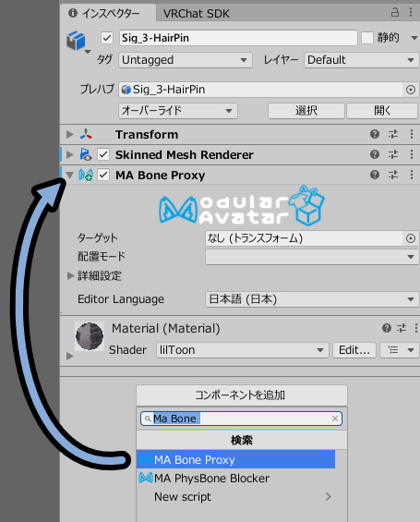The width and height of the screenshot is (420, 522).
Task: Click the inspector lock icon
Action: pyautogui.click(x=395, y=13)
